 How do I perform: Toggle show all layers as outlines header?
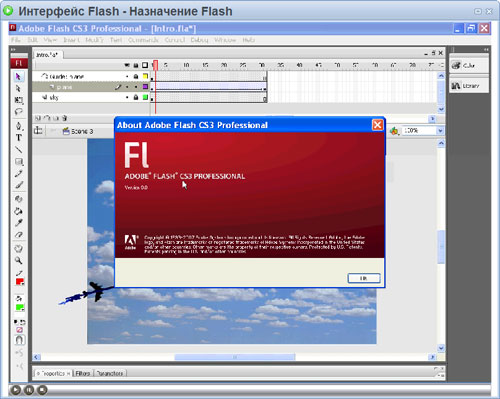click(145, 65)
